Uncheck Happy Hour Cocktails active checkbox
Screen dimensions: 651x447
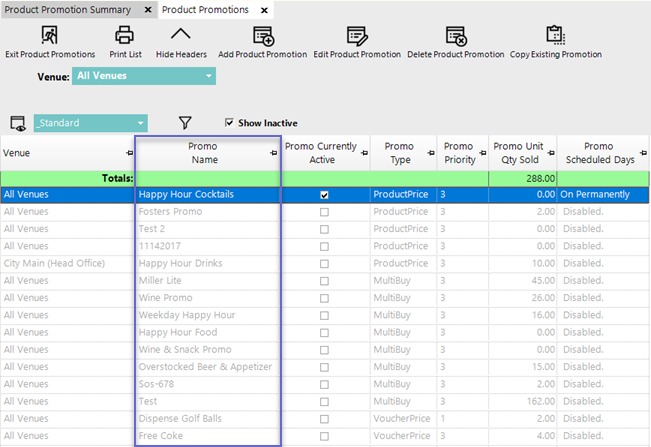point(324,195)
